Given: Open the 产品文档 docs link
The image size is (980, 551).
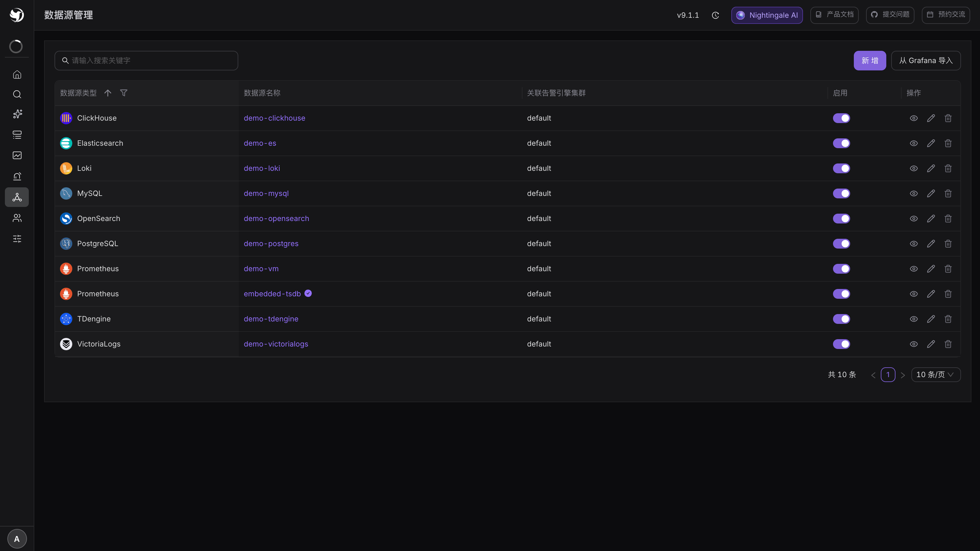Looking at the screenshot, I should click(834, 15).
